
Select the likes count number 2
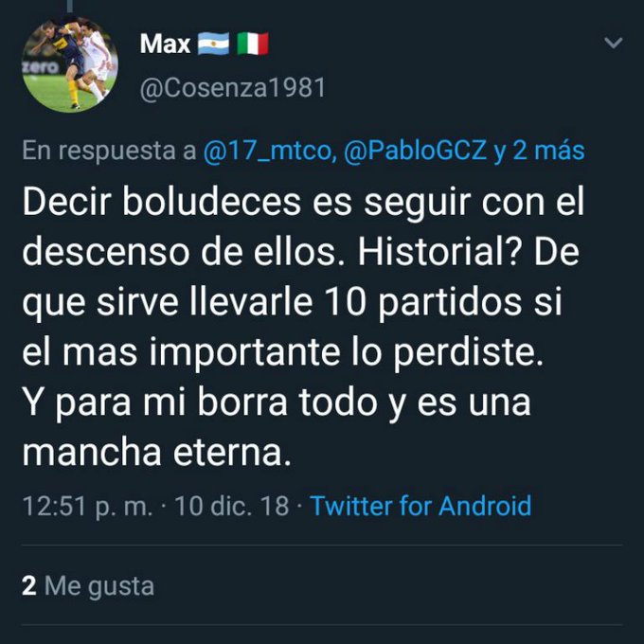tap(28, 585)
